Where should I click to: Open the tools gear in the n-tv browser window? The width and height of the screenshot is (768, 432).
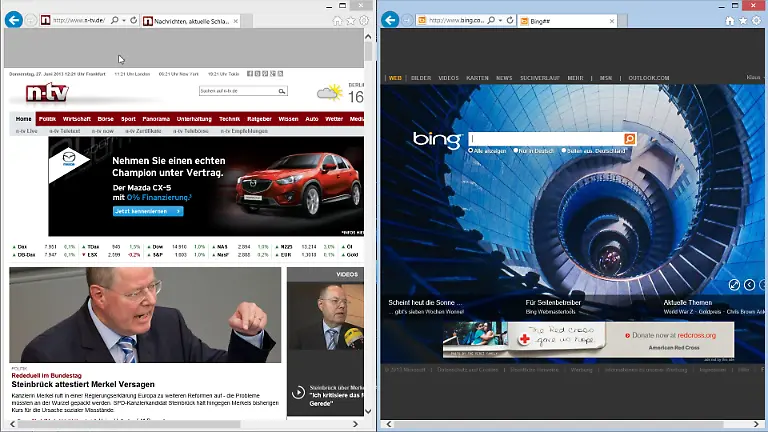pyautogui.click(x=365, y=20)
